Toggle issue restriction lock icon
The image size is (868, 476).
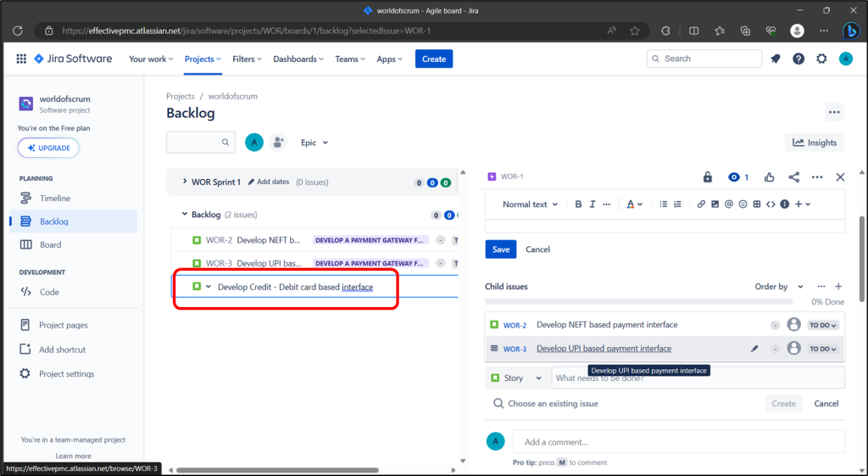(x=708, y=177)
